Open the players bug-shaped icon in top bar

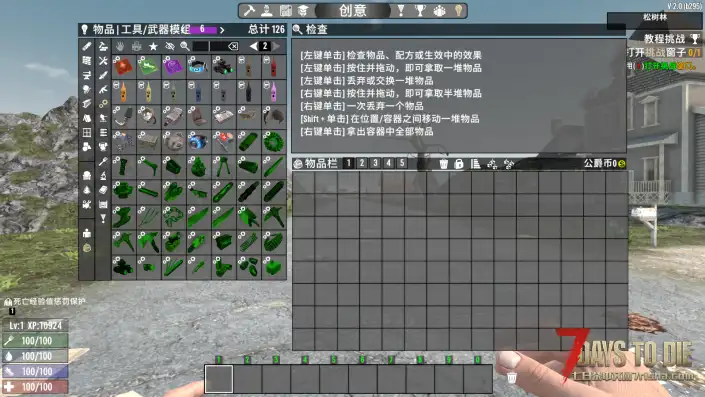click(439, 11)
